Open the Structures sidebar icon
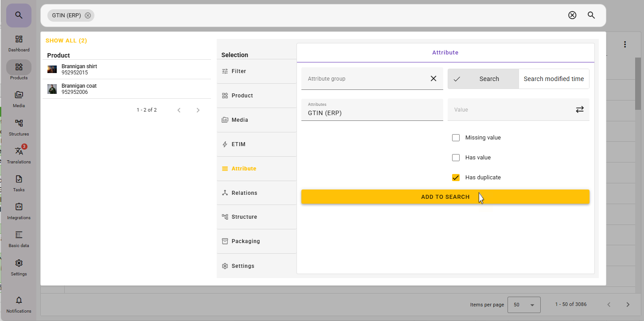Viewport: 644px width, 321px height. [x=19, y=126]
